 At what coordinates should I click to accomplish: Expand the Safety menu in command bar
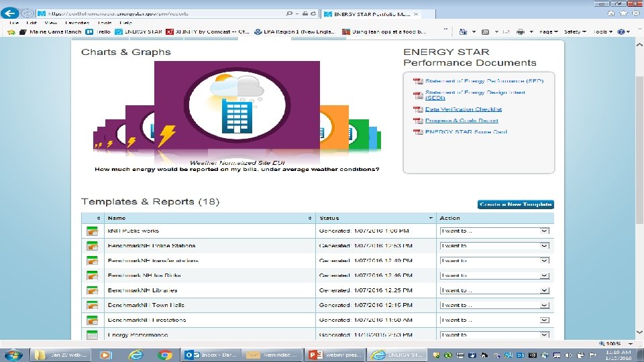click(x=575, y=32)
